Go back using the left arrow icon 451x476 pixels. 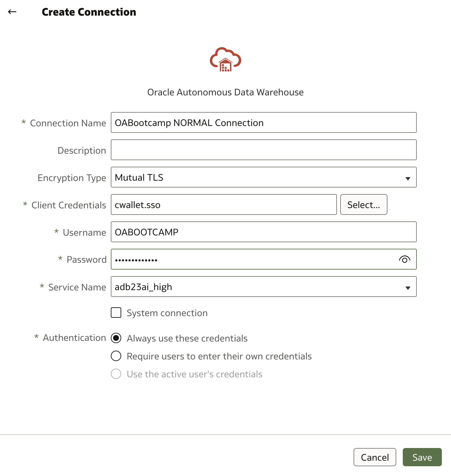point(12,12)
